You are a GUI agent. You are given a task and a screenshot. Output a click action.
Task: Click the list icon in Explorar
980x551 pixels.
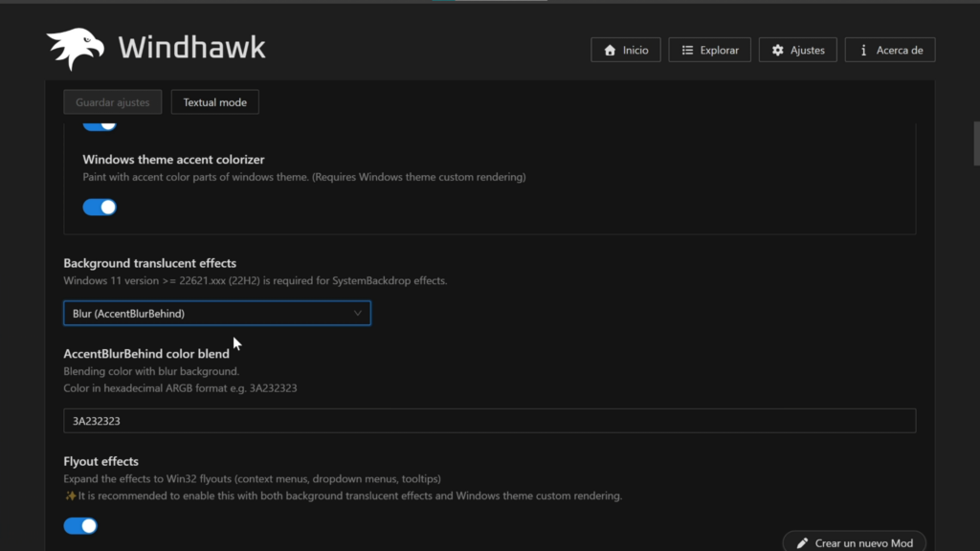tap(687, 50)
